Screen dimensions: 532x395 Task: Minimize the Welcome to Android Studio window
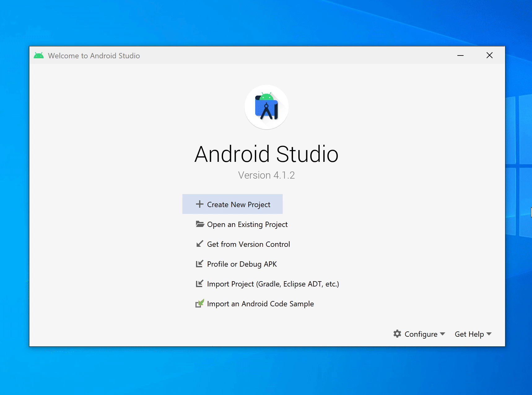(460, 55)
